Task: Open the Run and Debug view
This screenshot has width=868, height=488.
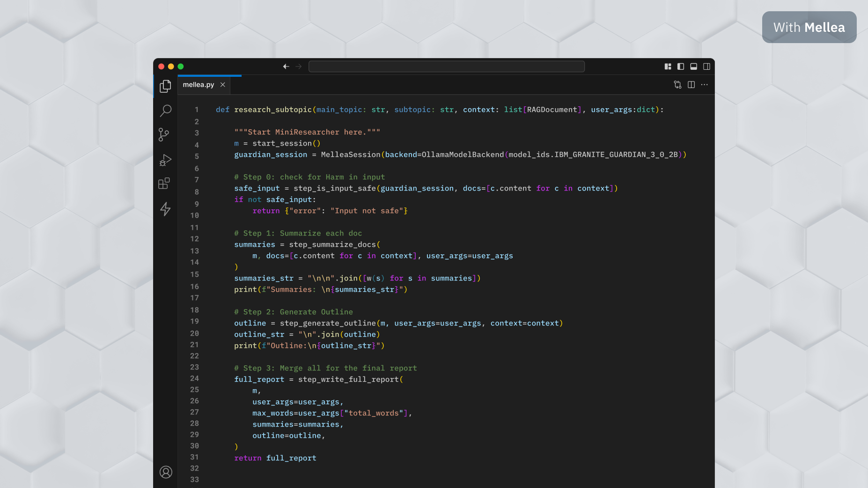Action: click(165, 160)
